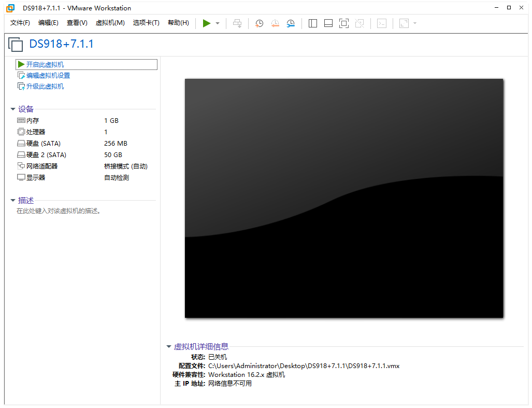The width and height of the screenshot is (532, 408).
Task: Click the 自动检测 display value
Action: [117, 177]
